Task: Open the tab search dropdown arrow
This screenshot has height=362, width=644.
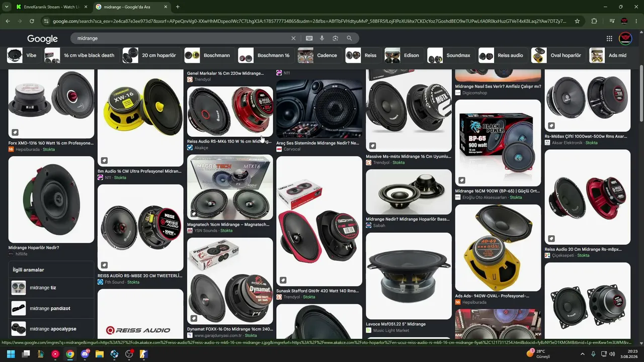Action: point(7,7)
